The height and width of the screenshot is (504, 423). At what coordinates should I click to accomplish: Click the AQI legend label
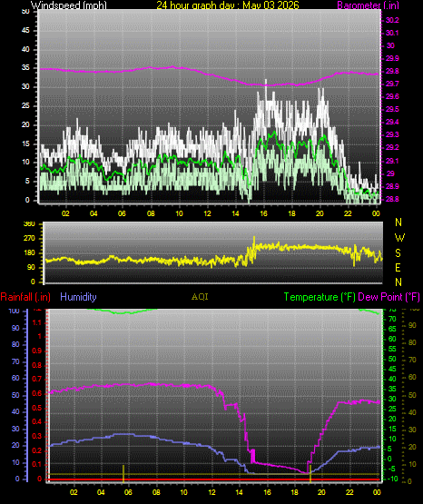(200, 297)
